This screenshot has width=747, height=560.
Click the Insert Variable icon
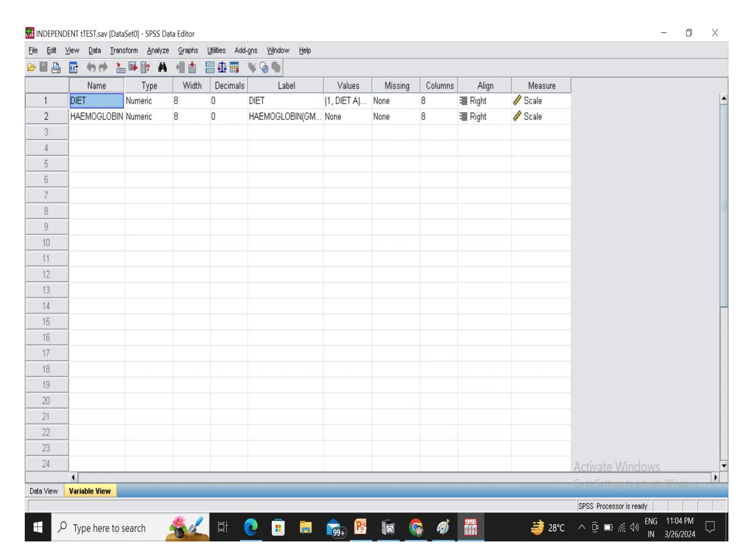[x=192, y=67]
